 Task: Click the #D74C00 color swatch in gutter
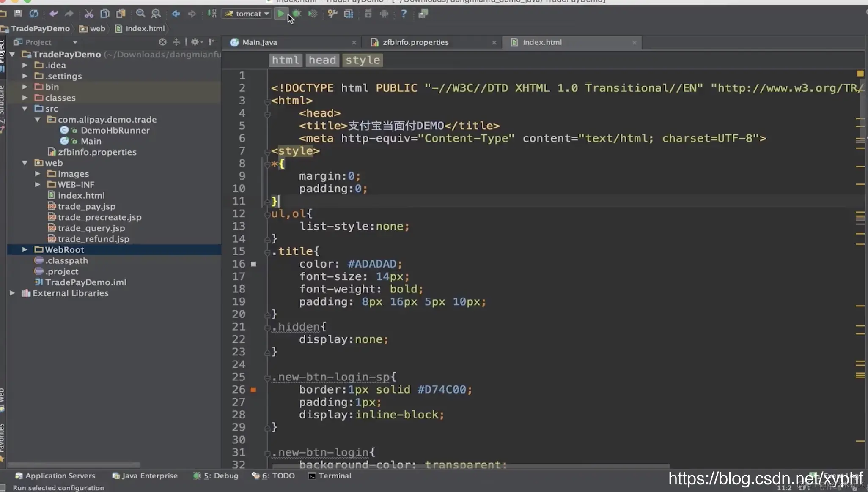click(253, 390)
